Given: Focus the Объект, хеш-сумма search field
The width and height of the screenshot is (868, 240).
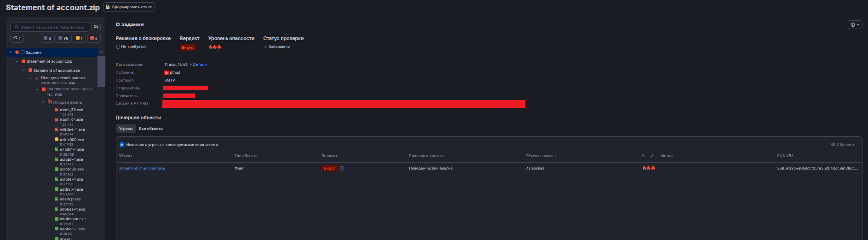Looking at the screenshot, I should [x=50, y=27].
